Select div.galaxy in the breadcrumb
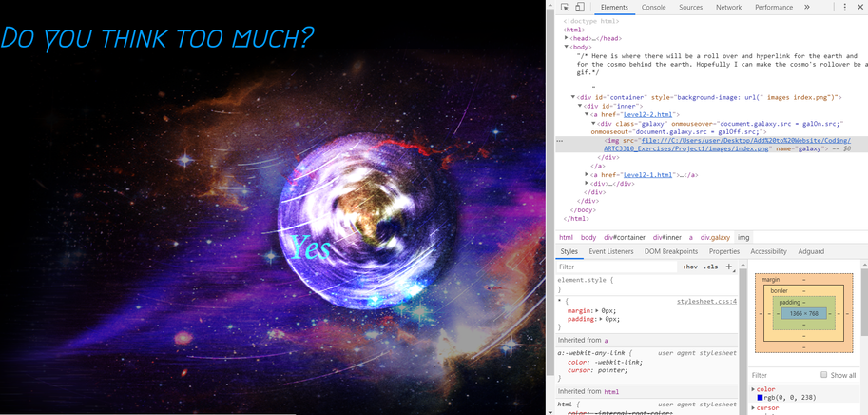The width and height of the screenshot is (868, 415). click(x=715, y=237)
